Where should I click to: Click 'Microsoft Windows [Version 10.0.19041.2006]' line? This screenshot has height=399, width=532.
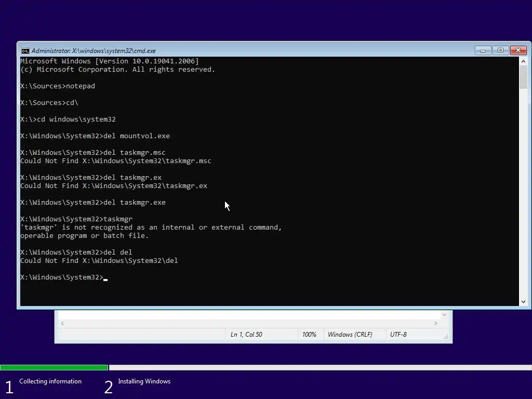[x=110, y=61]
